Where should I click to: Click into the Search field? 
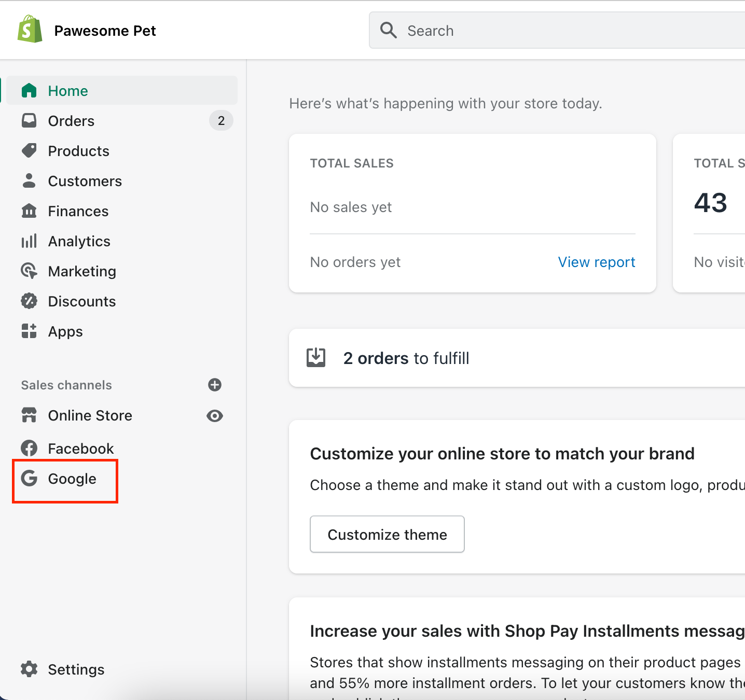[x=557, y=31]
